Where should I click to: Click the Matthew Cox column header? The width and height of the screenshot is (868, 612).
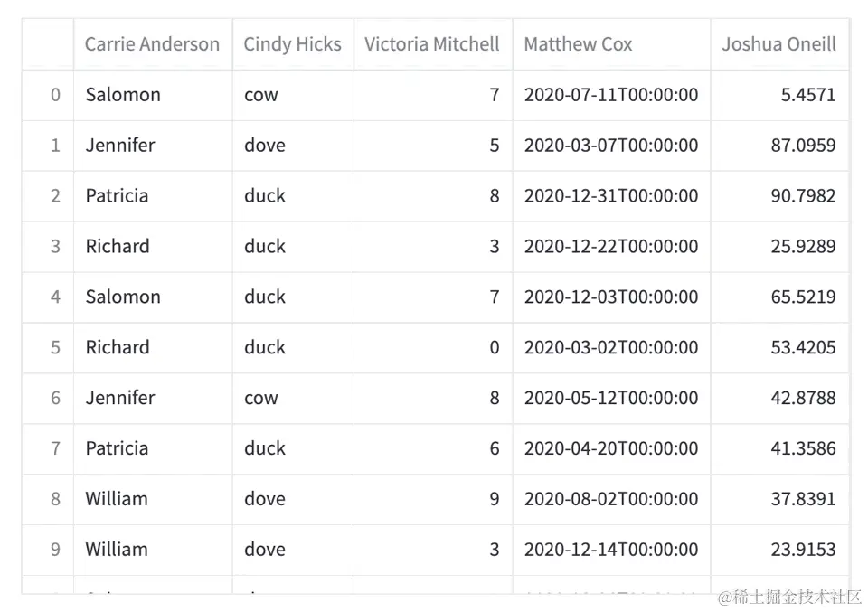coord(579,44)
